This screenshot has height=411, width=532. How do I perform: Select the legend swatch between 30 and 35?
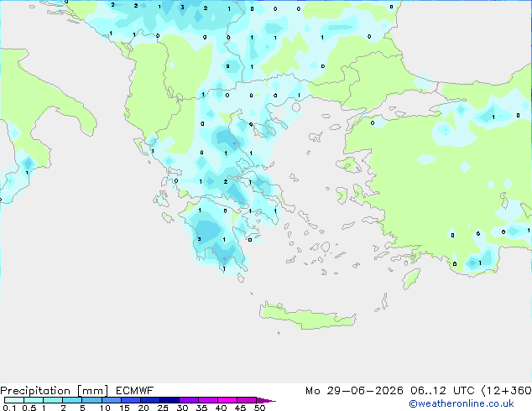click(x=189, y=400)
